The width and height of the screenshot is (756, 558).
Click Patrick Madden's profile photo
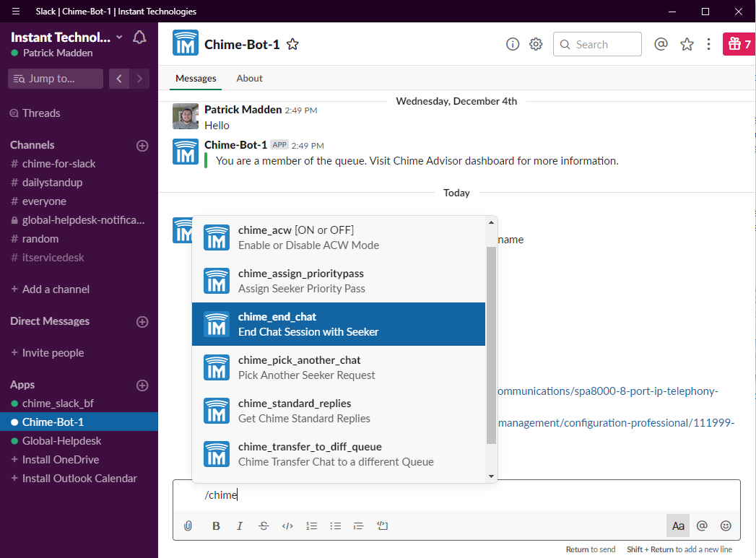point(186,116)
